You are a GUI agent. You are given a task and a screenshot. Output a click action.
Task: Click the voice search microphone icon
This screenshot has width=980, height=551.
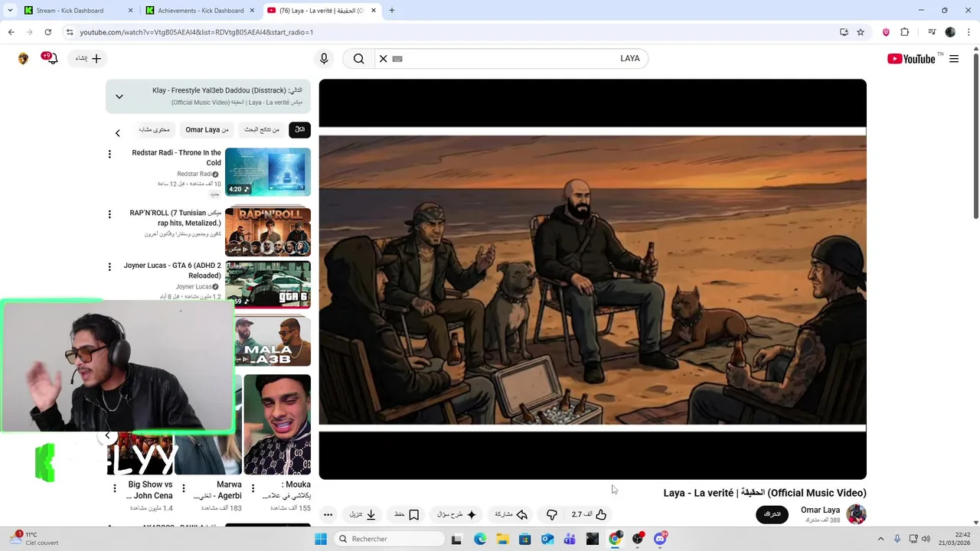(324, 58)
